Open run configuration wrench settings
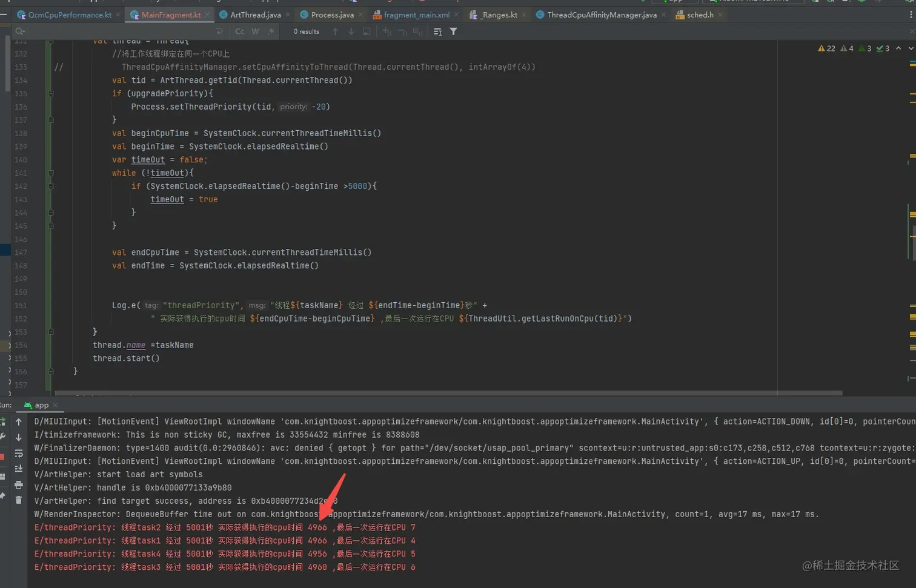Screen dimensions: 916x588 (x=2, y=437)
